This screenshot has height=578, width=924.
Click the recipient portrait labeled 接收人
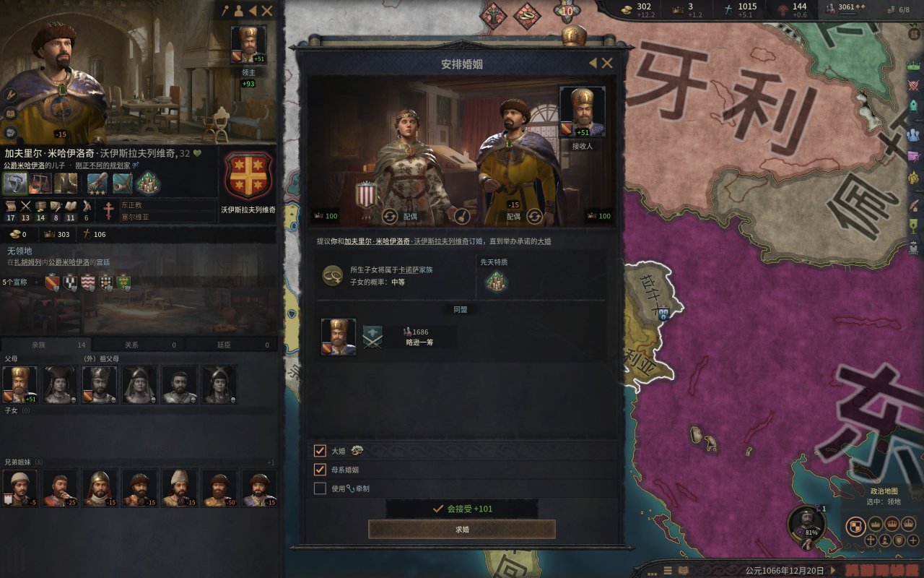coord(582,112)
